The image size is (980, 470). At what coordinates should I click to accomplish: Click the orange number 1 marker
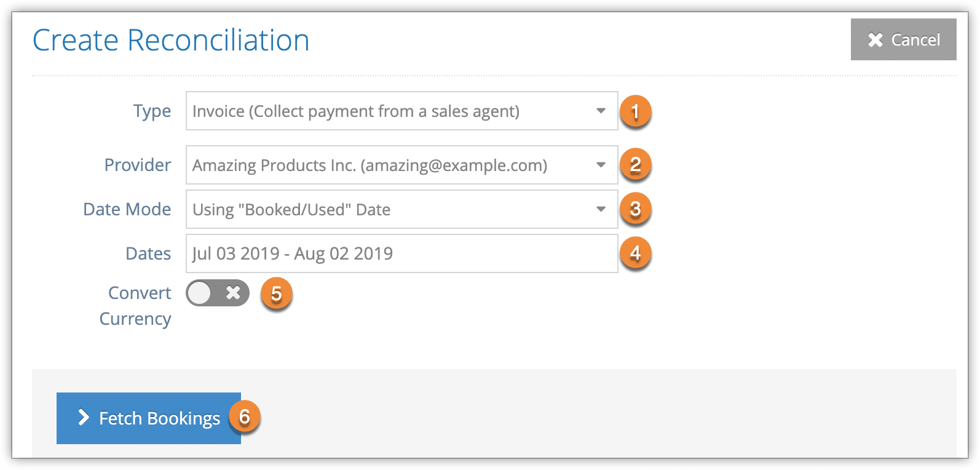tap(635, 111)
